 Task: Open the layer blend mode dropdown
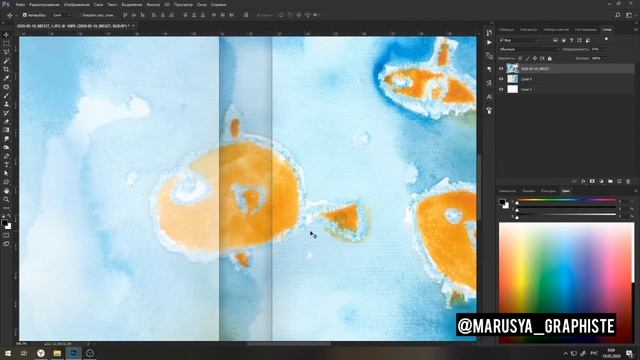click(x=529, y=49)
